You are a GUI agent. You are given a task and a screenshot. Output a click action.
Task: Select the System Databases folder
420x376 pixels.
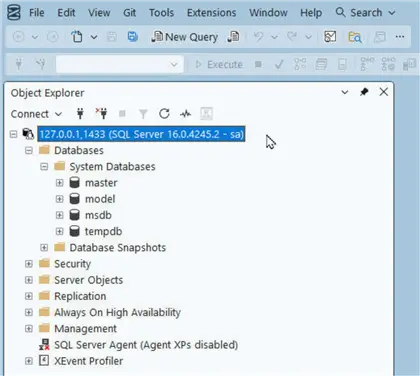click(x=112, y=166)
